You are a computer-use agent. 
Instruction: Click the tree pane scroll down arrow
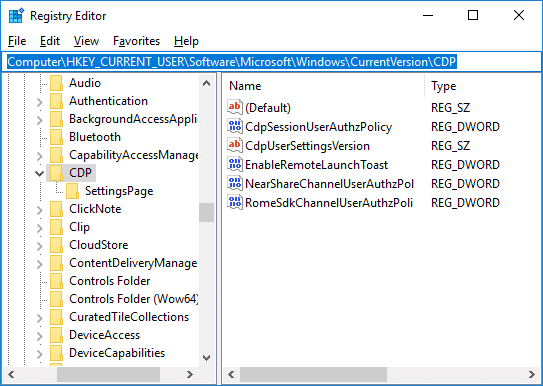(206, 358)
